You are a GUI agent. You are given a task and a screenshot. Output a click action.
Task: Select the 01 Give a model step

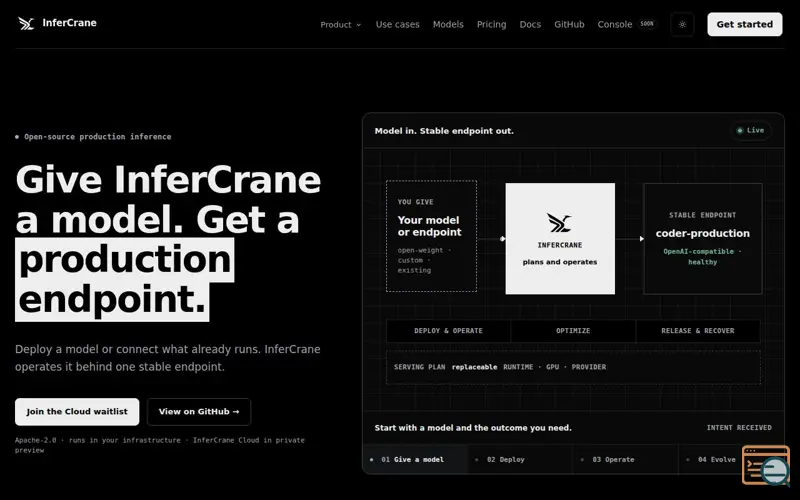[x=415, y=459]
